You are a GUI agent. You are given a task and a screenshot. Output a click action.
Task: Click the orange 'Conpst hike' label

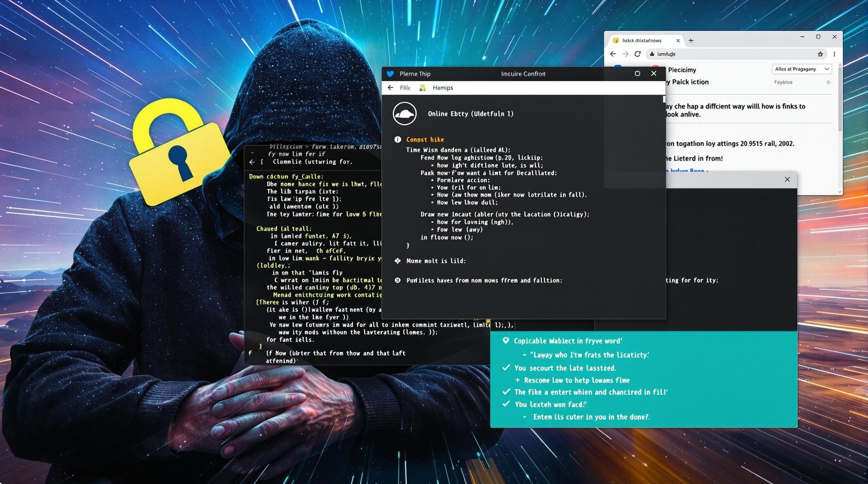pyautogui.click(x=425, y=140)
